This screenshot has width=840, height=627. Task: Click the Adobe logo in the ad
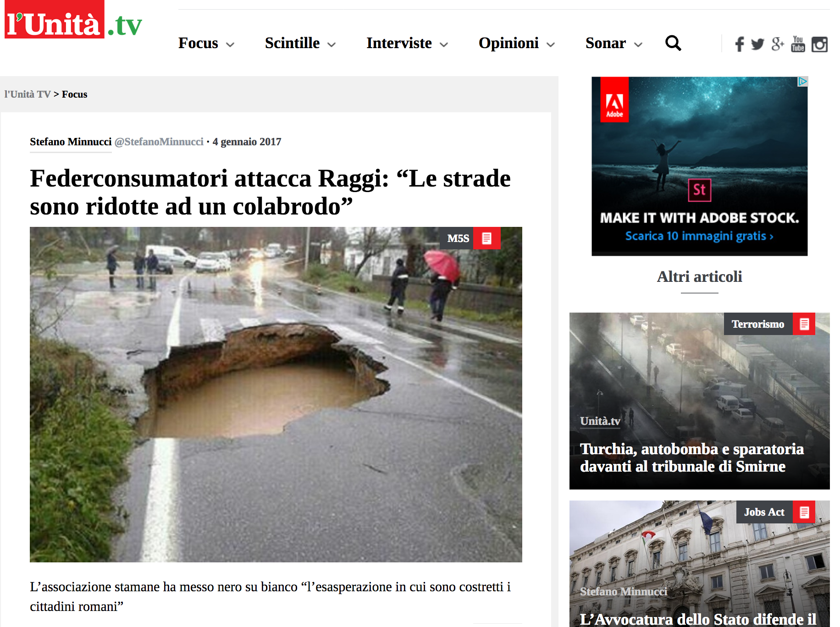(x=614, y=100)
